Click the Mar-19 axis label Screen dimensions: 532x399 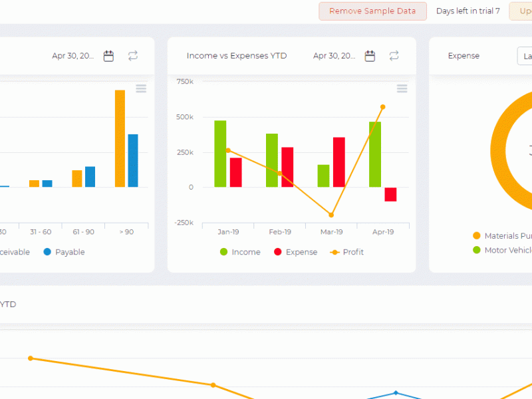click(331, 231)
